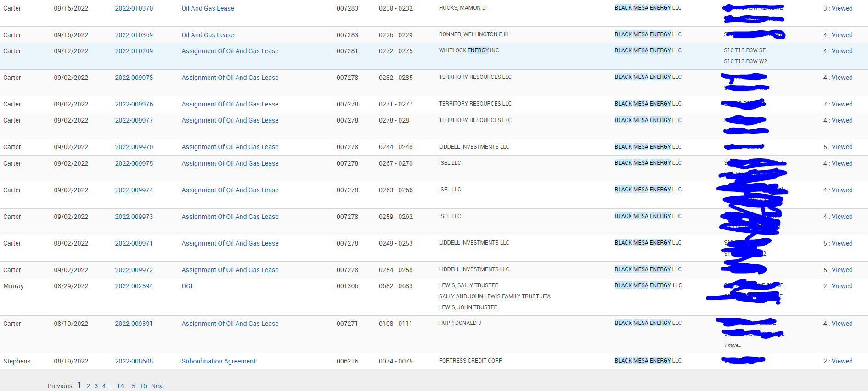Expand '1 more...' legal descriptions
This screenshot has width=868, height=391.
(733, 346)
